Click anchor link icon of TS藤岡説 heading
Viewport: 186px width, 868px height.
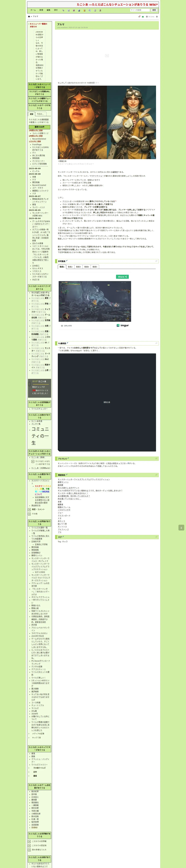tap(156, 343)
